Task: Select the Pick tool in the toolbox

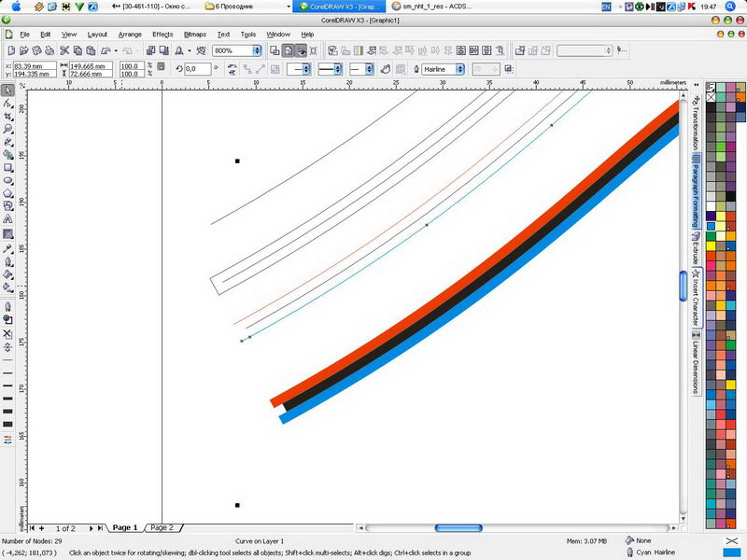Action: 7,91
